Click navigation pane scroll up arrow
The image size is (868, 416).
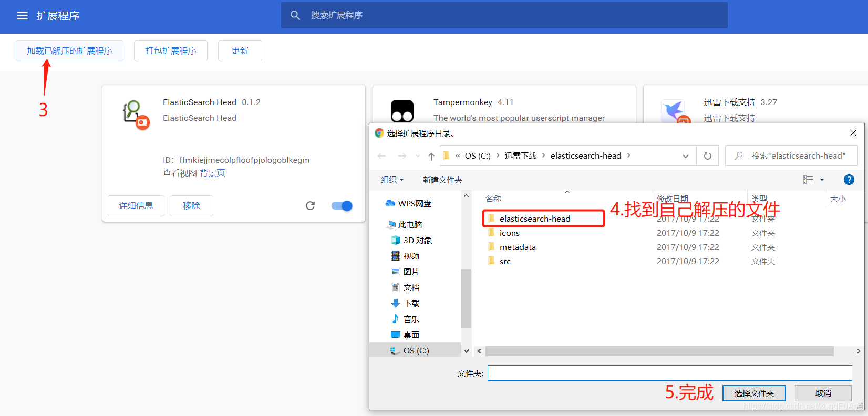coord(466,196)
